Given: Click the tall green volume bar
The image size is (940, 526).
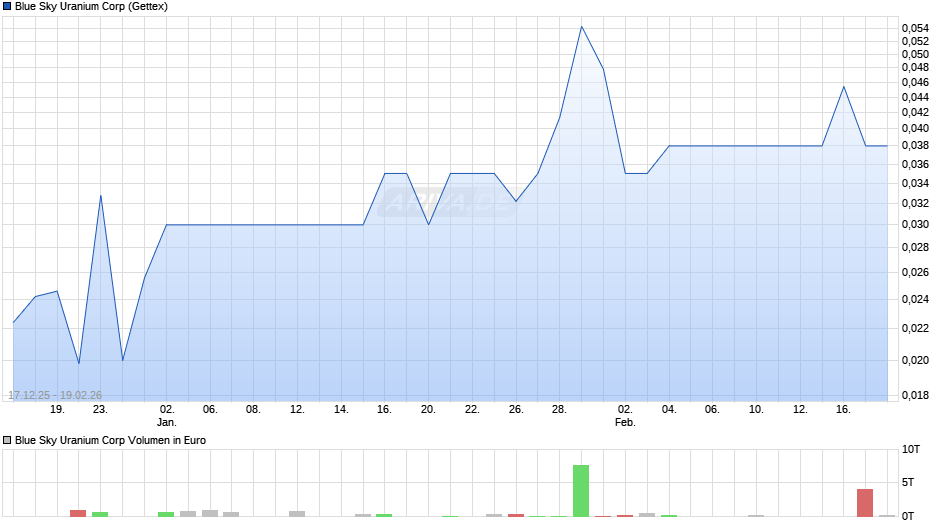Looking at the screenshot, I should click(581, 491).
